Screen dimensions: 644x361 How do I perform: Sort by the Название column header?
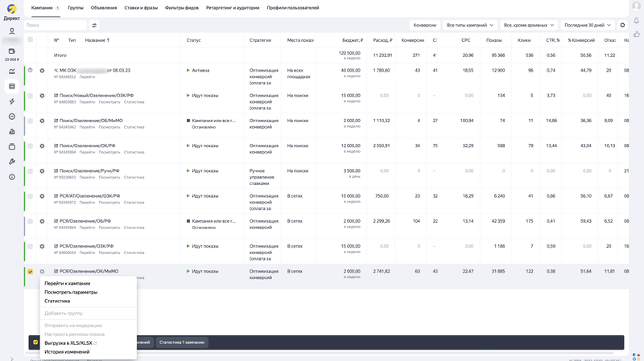[97, 40]
